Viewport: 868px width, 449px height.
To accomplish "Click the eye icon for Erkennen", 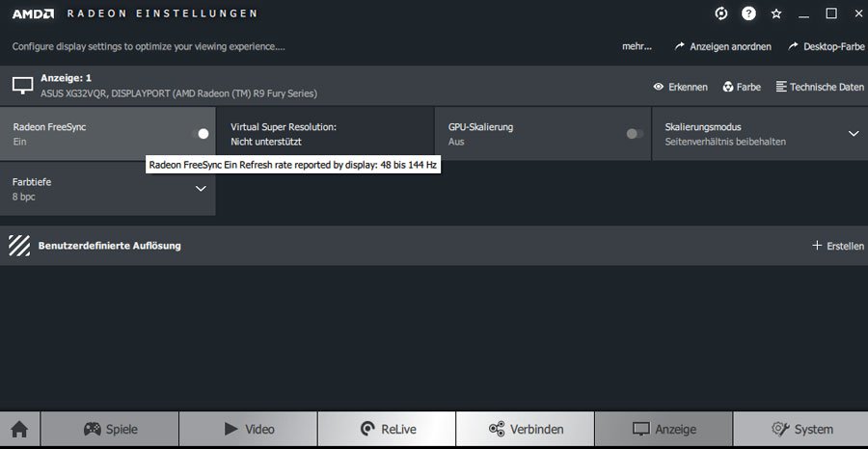I will pos(658,87).
